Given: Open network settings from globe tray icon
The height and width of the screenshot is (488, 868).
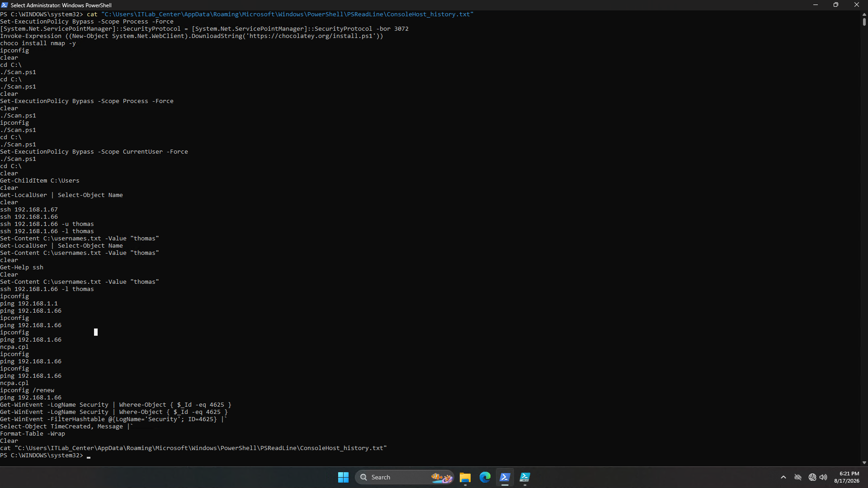Looking at the screenshot, I should click(x=812, y=477).
